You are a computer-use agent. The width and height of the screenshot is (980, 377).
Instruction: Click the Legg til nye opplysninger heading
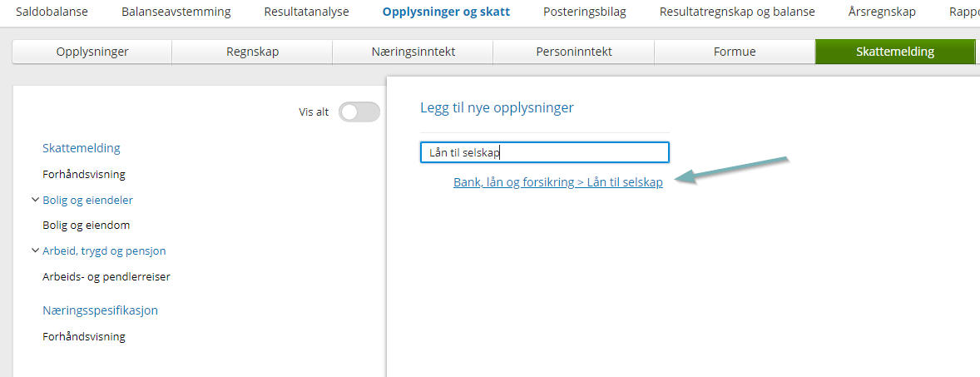coord(497,107)
